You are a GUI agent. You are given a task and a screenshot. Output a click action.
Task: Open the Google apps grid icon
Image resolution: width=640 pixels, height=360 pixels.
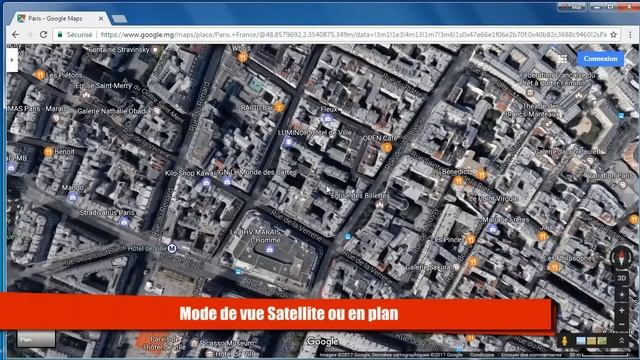(x=563, y=59)
